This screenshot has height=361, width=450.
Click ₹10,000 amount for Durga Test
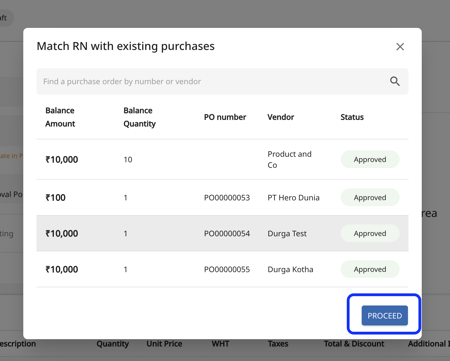tap(62, 233)
